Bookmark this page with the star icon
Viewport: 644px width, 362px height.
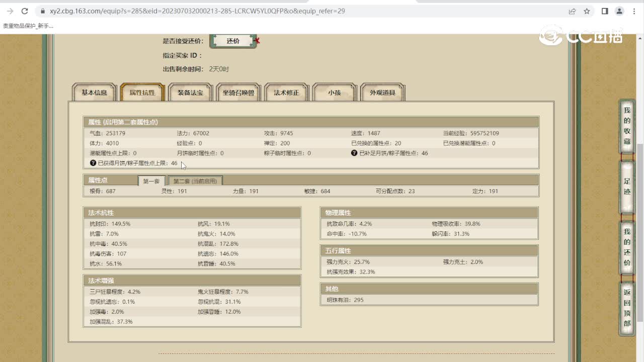pyautogui.click(x=587, y=11)
